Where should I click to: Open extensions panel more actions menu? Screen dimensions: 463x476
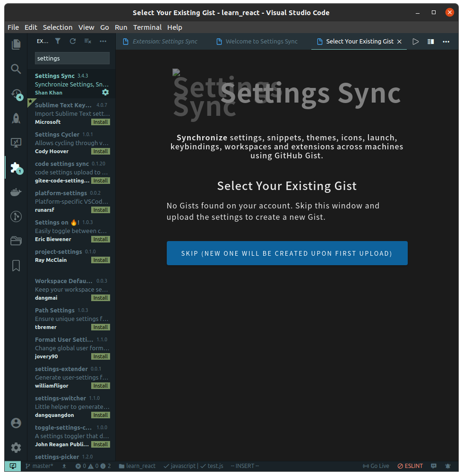click(103, 41)
